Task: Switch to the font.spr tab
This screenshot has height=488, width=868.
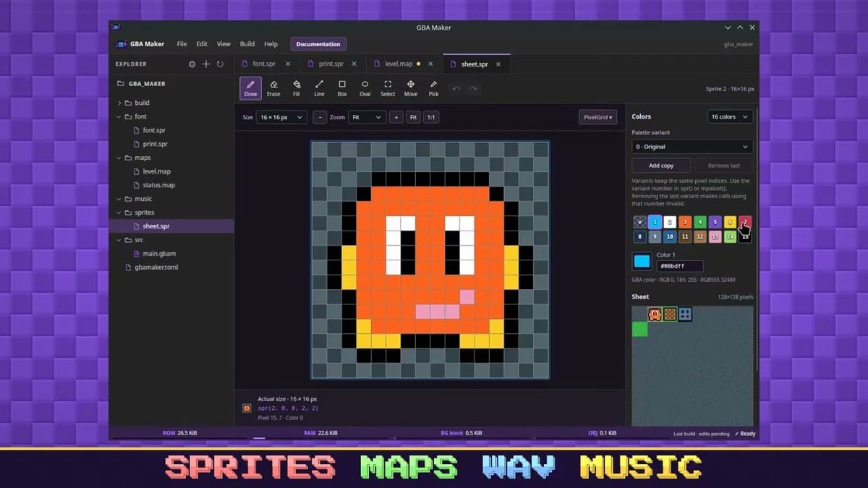Action: coord(263,64)
